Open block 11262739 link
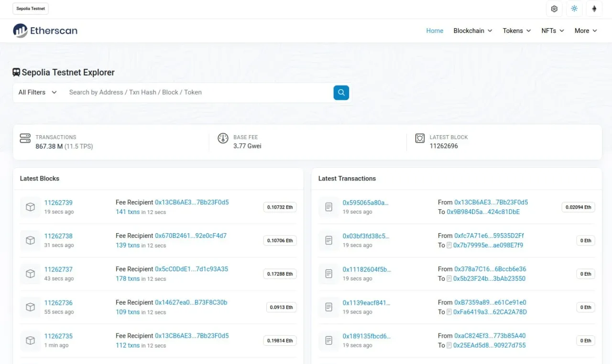Image resolution: width=612 pixels, height=364 pixels. coord(58,203)
